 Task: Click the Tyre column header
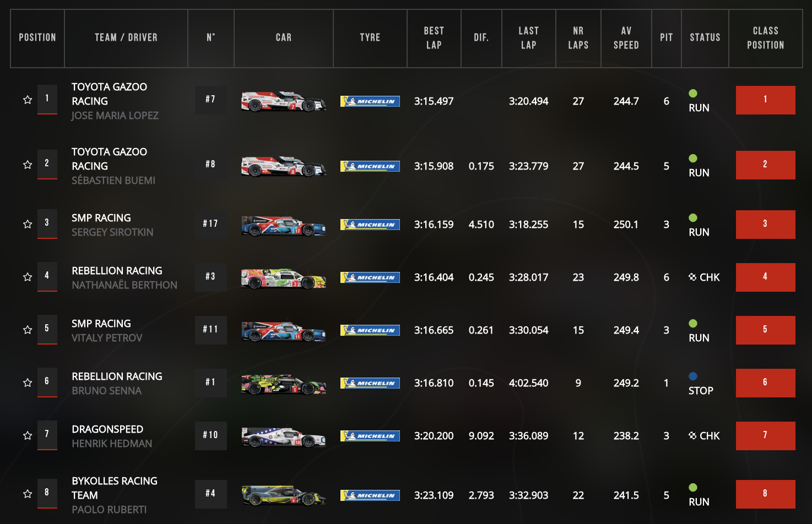point(370,38)
